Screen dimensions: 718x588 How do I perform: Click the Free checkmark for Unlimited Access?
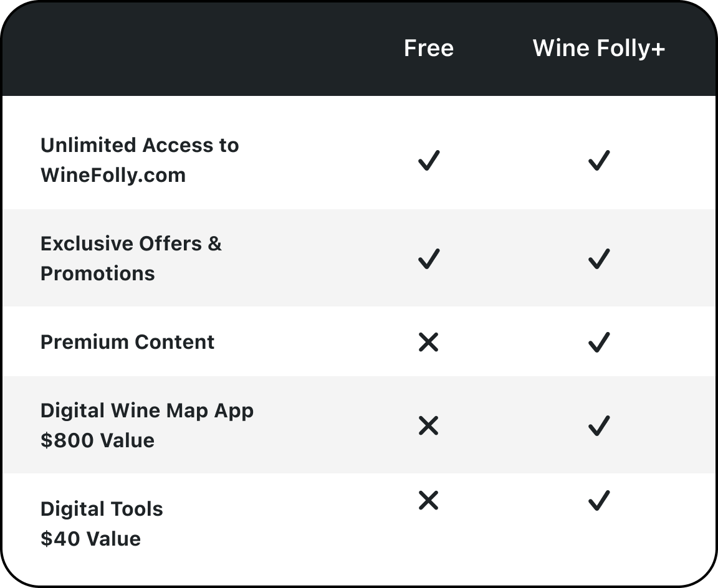click(x=429, y=161)
